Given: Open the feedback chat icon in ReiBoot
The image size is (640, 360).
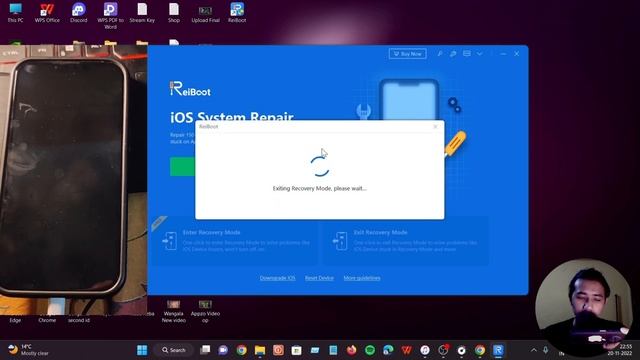Looking at the screenshot, I should click(x=453, y=54).
